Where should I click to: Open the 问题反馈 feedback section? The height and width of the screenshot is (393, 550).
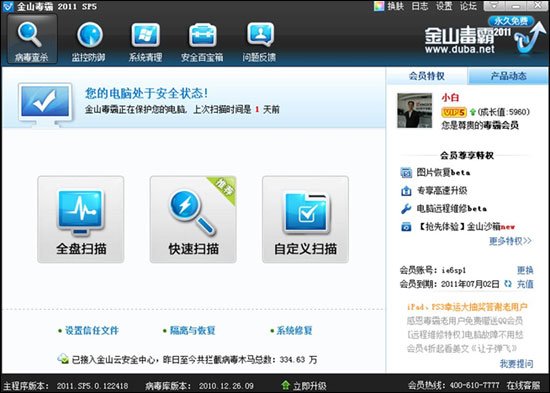[x=259, y=42]
